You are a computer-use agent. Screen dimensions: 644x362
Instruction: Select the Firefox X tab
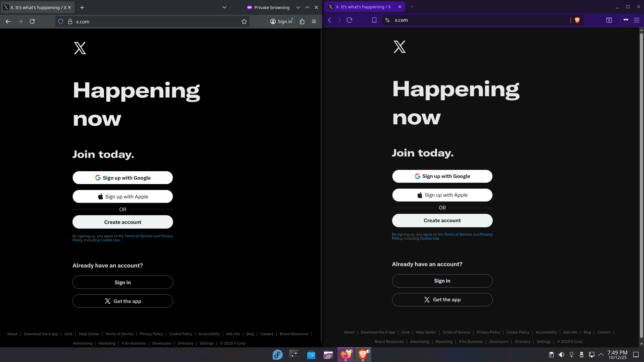point(37,7)
